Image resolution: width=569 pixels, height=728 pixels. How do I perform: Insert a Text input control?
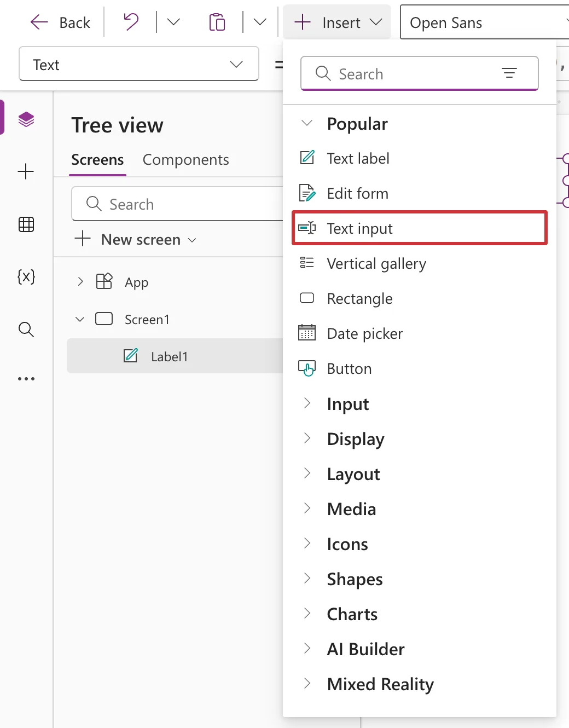pyautogui.click(x=420, y=228)
